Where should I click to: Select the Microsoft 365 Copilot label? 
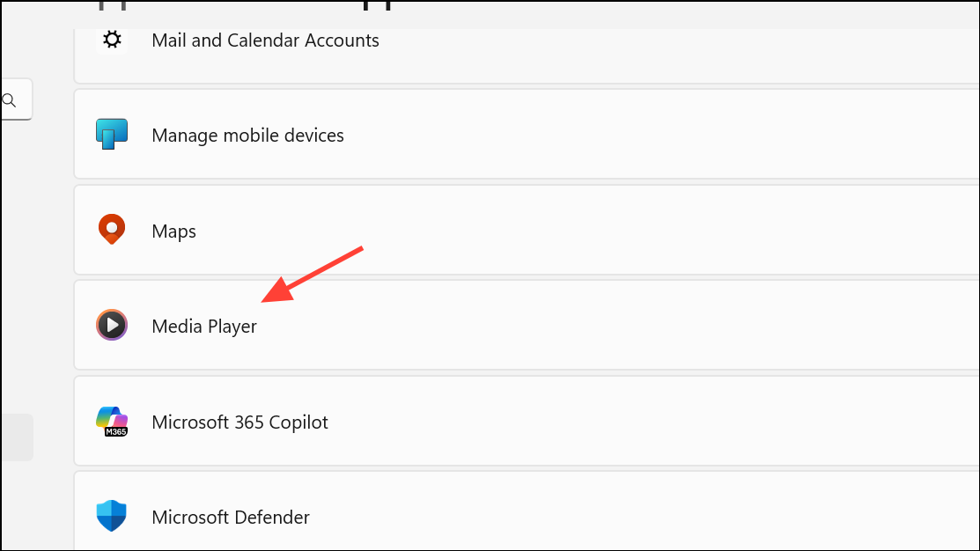pos(240,422)
